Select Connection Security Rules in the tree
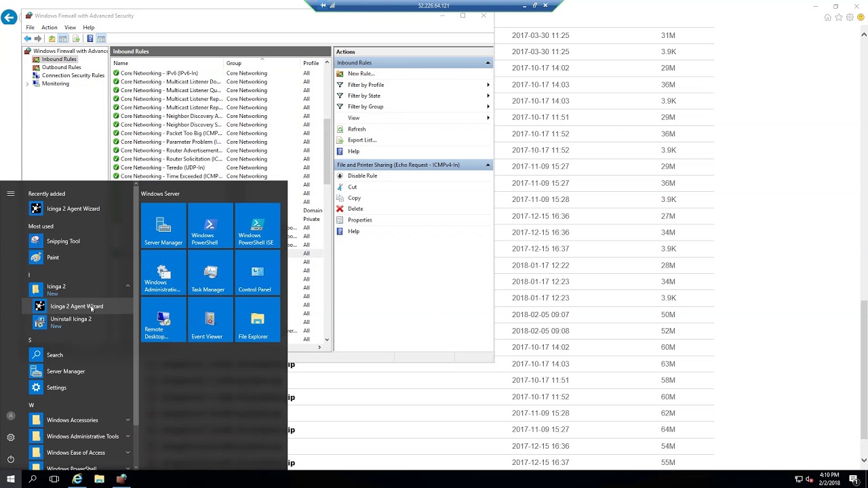868x488 pixels. click(73, 75)
